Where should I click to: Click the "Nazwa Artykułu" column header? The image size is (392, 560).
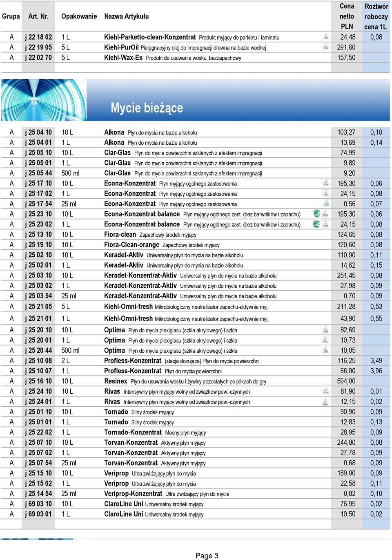pos(127,16)
